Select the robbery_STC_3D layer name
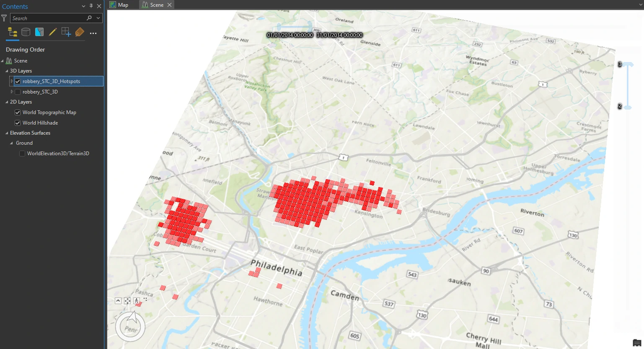Screen dimensions: 644x349 click(40, 92)
